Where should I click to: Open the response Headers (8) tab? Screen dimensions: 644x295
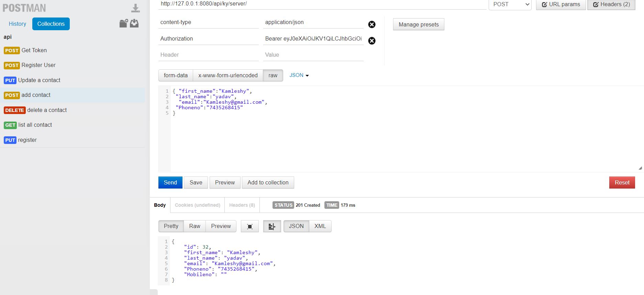point(242,205)
